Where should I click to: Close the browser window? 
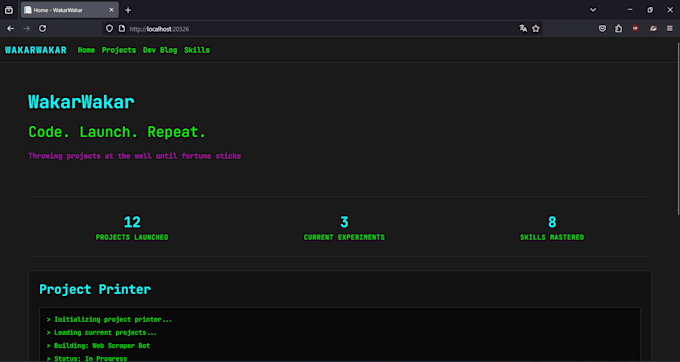coord(670,10)
